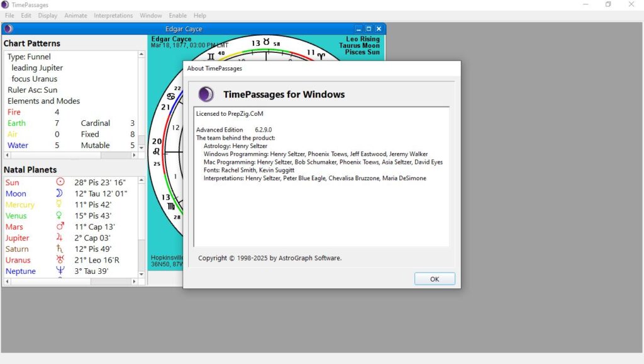Click the 'Cardinal' mode label
The image size is (644, 364).
[96, 123]
